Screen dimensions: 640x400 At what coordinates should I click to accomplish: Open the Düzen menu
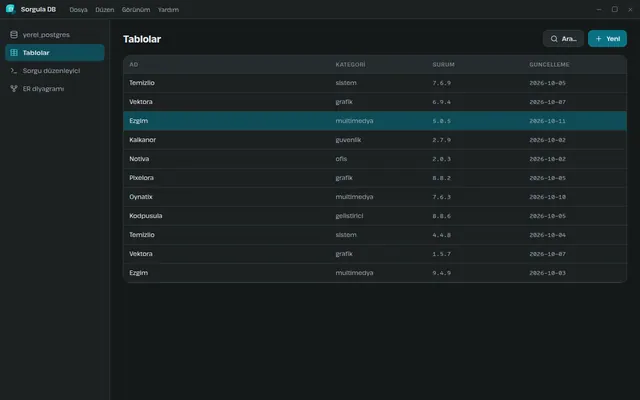click(104, 9)
